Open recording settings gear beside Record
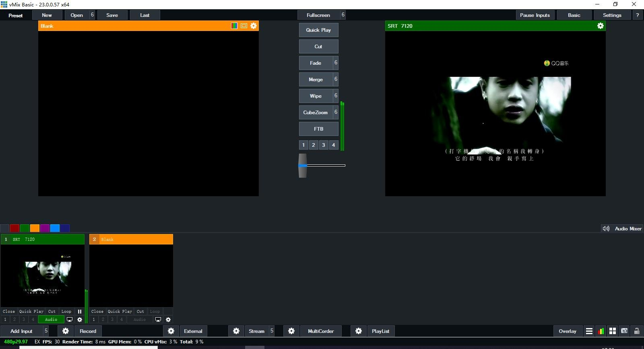The image size is (644, 349). tap(66, 331)
